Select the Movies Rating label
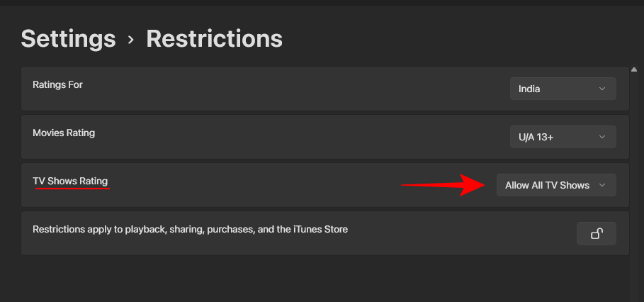 64,133
